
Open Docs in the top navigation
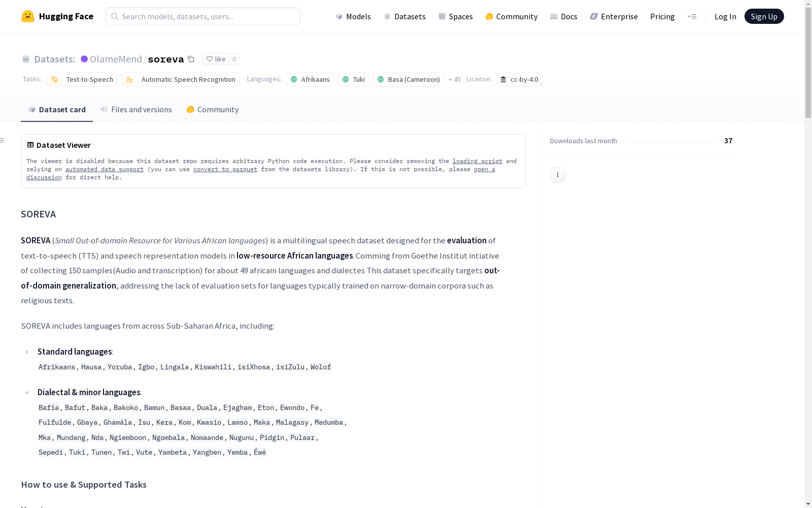pos(564,16)
